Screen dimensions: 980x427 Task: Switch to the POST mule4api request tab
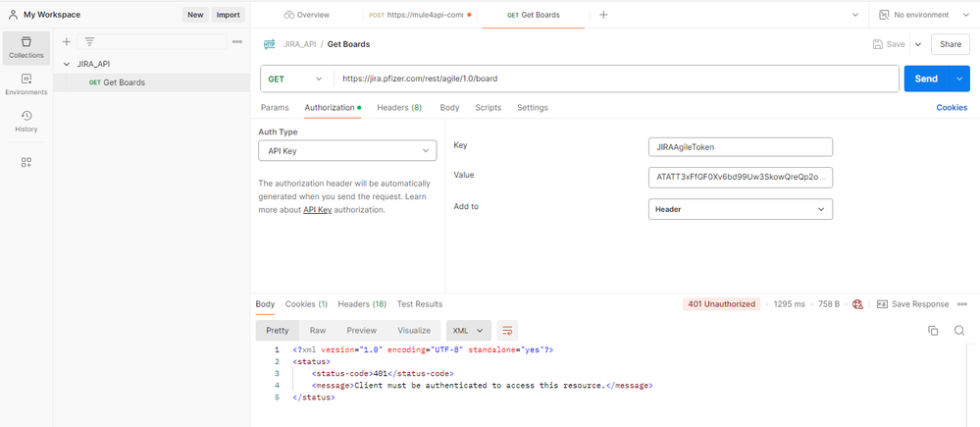click(420, 15)
